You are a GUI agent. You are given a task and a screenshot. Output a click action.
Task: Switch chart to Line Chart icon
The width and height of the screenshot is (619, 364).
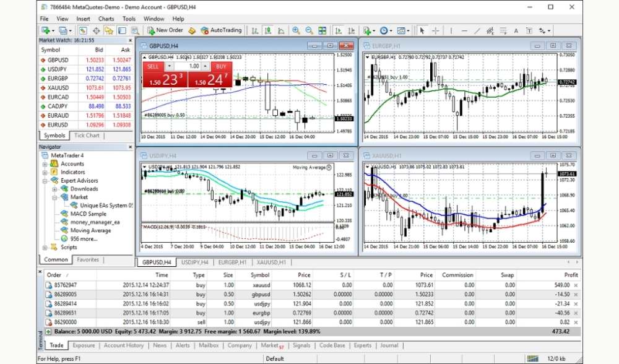tap(281, 30)
